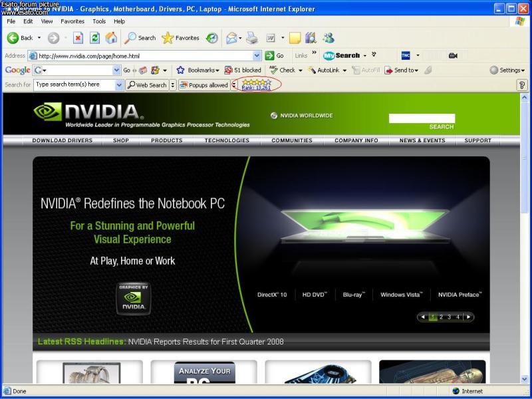
Task: Open the View menu
Action: click(x=47, y=21)
